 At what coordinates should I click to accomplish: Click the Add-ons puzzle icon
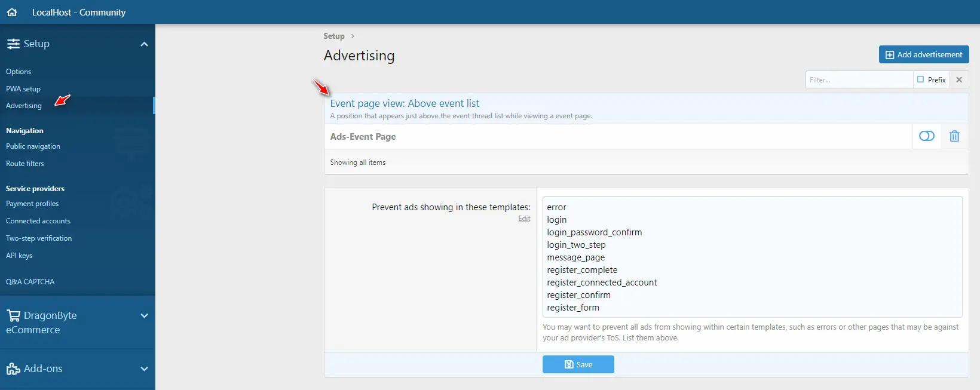(13, 368)
